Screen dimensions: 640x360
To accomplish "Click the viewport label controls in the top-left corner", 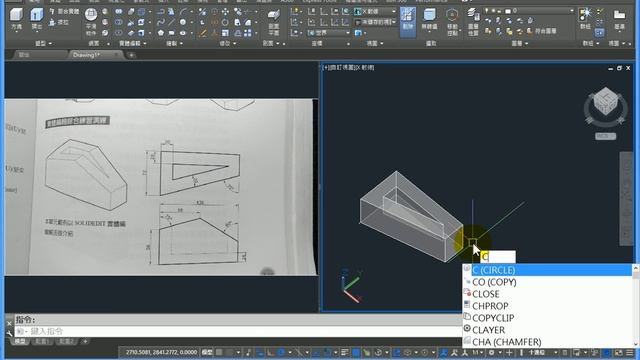I will coord(349,67).
